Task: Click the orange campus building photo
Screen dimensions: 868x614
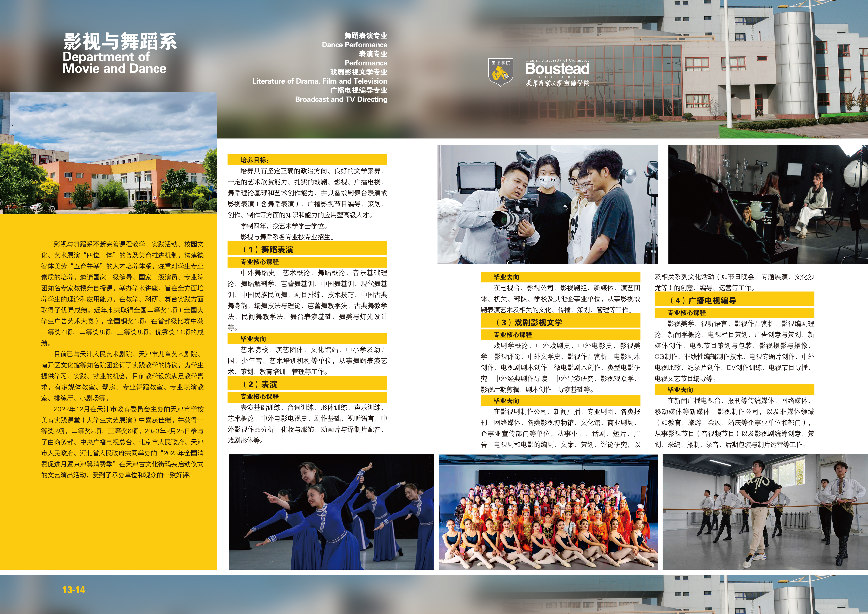Action: tap(108, 153)
